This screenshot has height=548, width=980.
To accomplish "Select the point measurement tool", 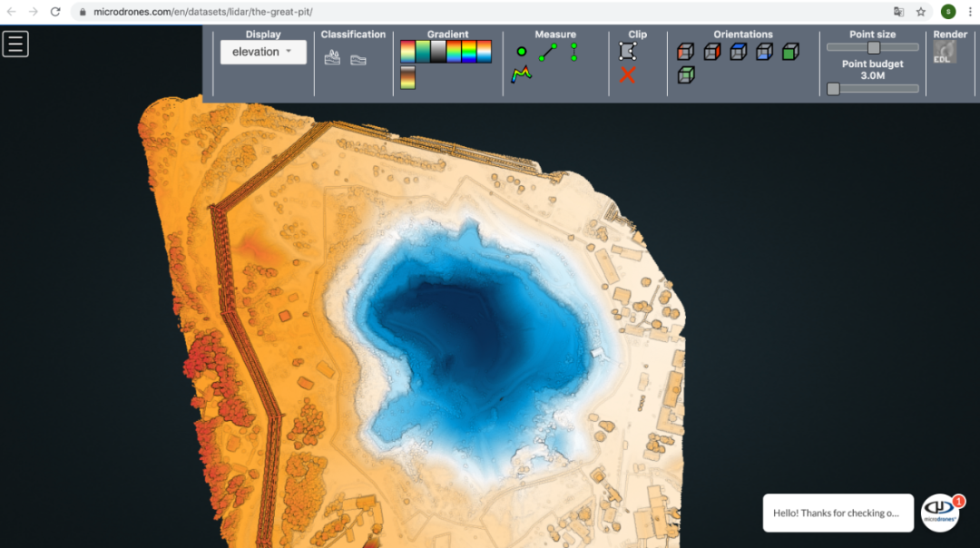I will click(x=522, y=52).
